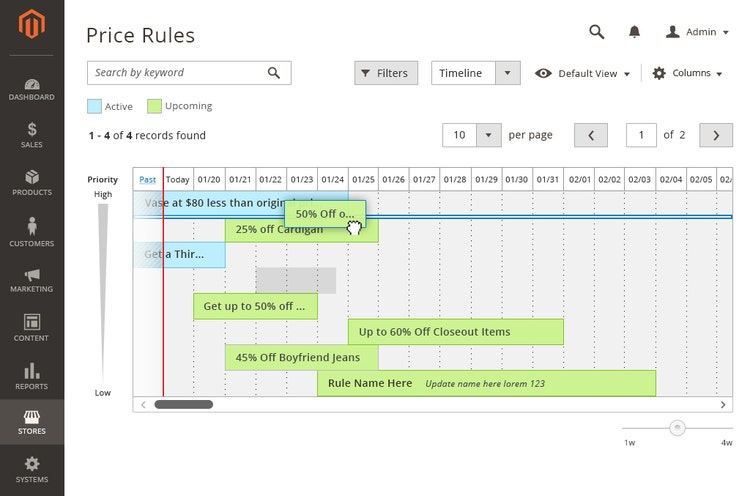
Task: Open the Columns settings dropdown
Action: click(x=687, y=73)
